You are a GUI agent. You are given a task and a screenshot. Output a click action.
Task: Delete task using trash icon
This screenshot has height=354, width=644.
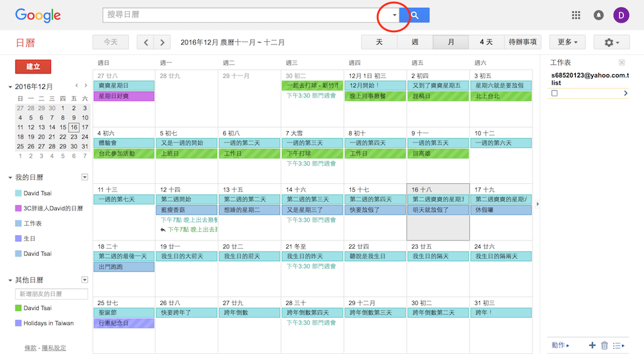(x=604, y=346)
